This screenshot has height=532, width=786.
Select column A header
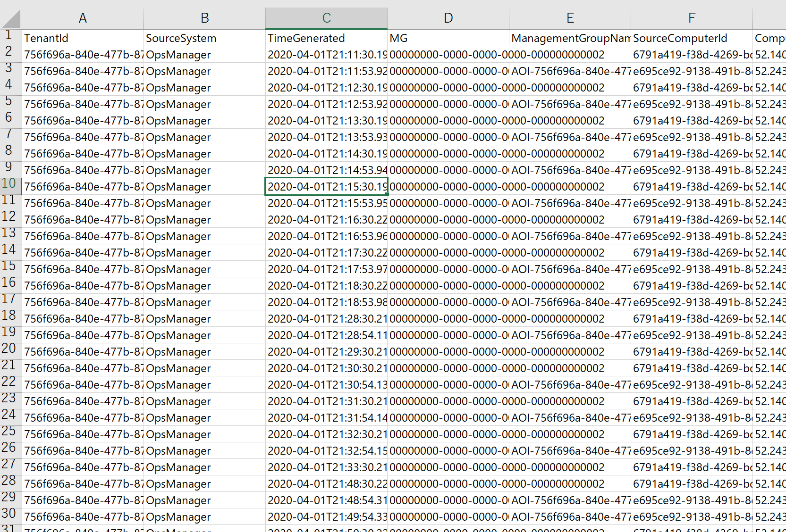[x=83, y=18]
